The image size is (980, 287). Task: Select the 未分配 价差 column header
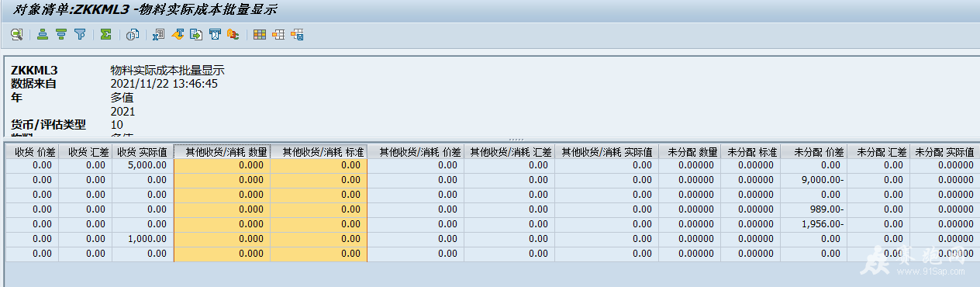(x=814, y=152)
